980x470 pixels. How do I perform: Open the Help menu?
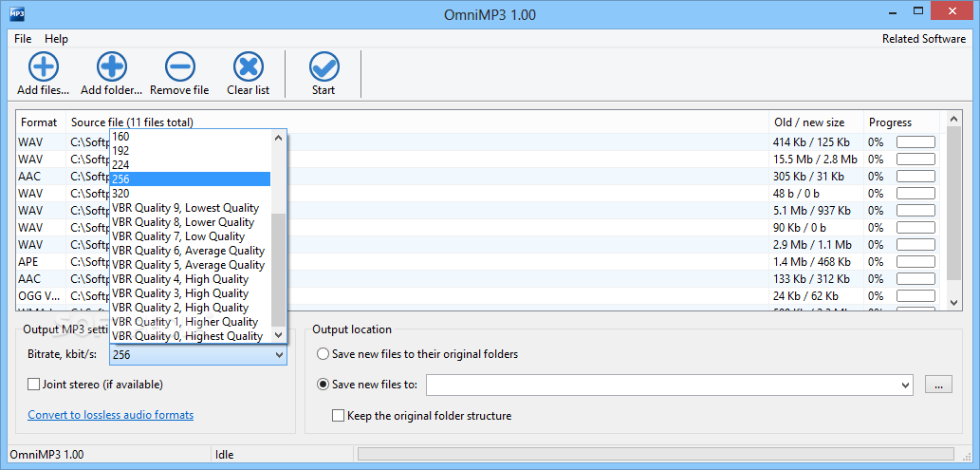point(56,39)
